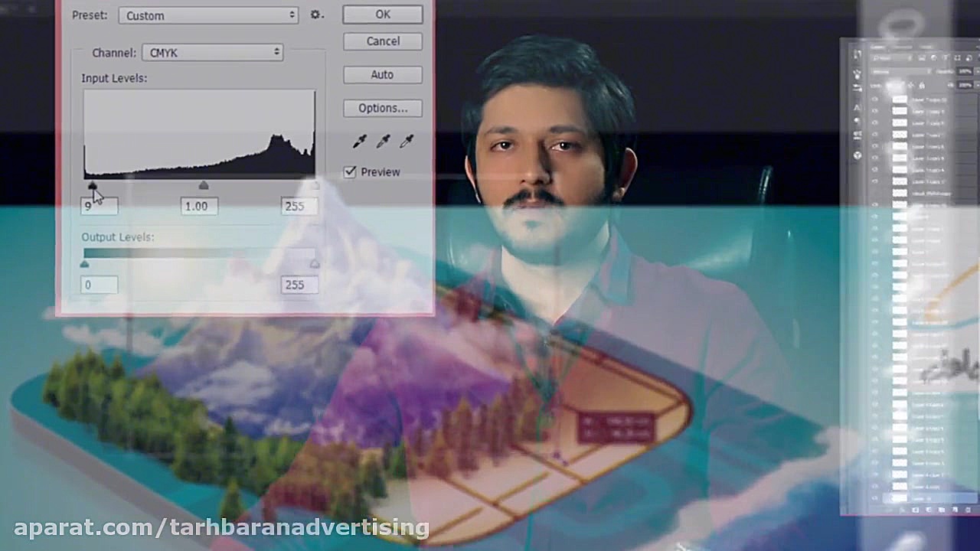Click the trash icon to delete layer
This screenshot has height=551, width=980.
[x=967, y=509]
